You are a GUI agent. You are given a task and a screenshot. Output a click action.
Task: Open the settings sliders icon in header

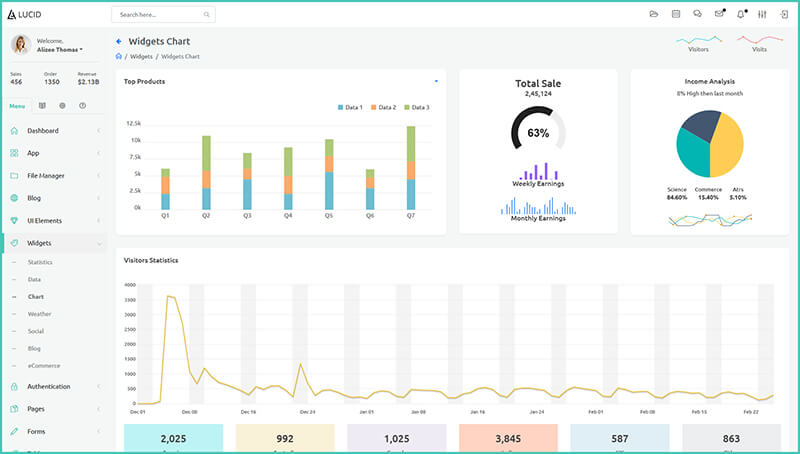tap(763, 14)
